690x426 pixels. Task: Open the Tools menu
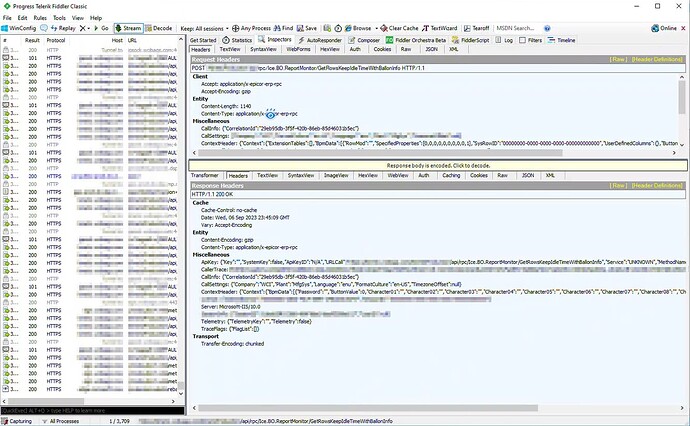pos(59,18)
